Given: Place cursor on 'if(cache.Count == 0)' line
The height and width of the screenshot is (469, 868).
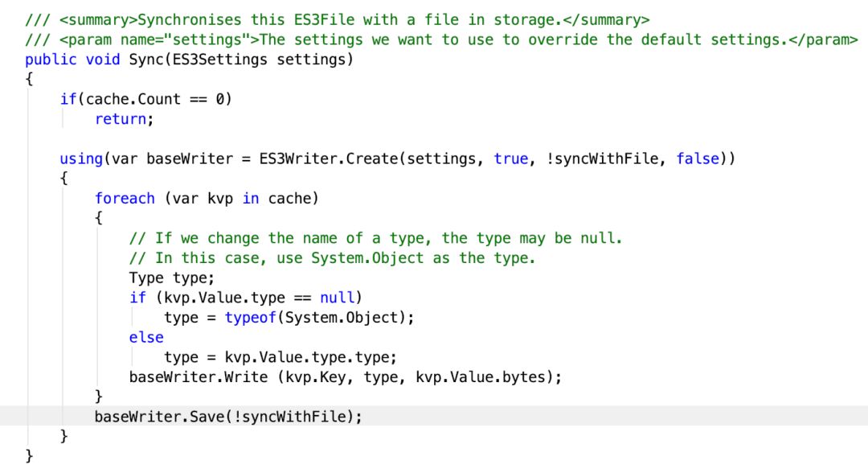Looking at the screenshot, I should pyautogui.click(x=146, y=99).
